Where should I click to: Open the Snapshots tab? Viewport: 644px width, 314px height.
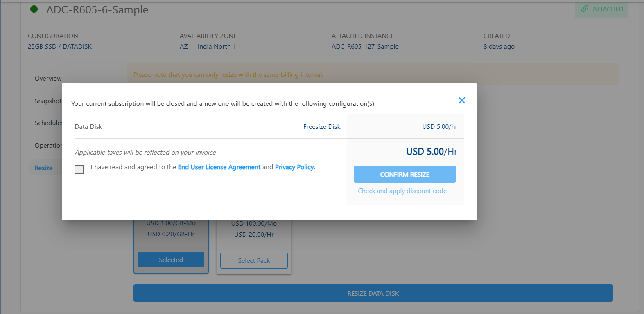pos(48,101)
